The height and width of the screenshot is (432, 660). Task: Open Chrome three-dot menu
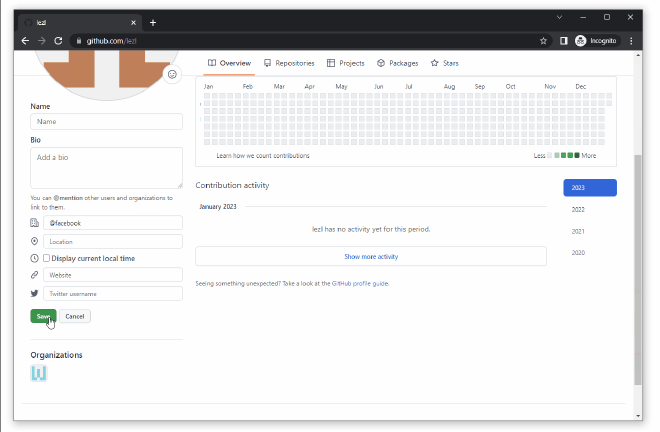click(632, 41)
